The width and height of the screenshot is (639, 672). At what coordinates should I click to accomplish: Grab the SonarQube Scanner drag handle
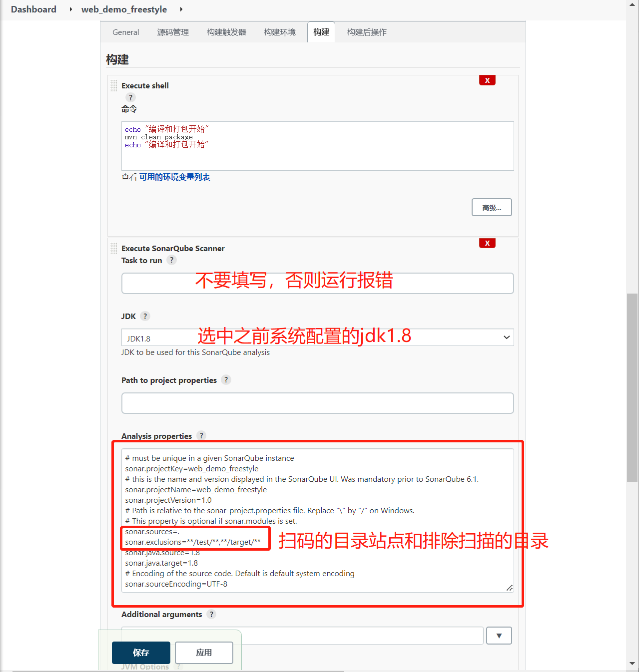[114, 248]
